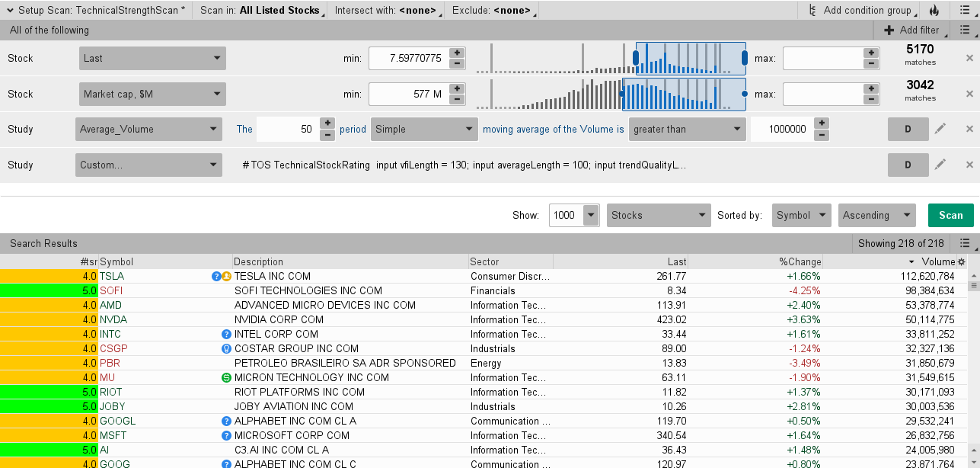
Task: Decrease Market cap max value with minus
Action: (x=871, y=99)
